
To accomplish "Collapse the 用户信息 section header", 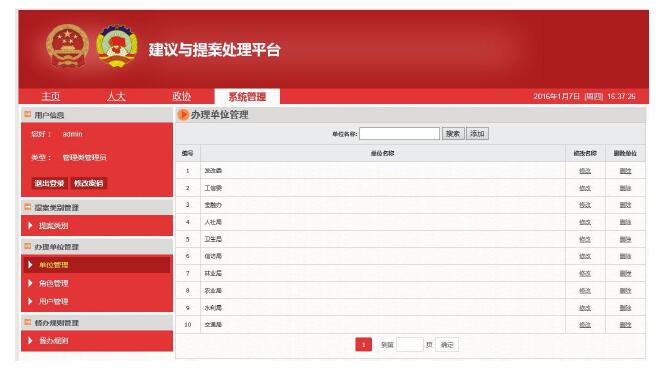I will coord(97,115).
